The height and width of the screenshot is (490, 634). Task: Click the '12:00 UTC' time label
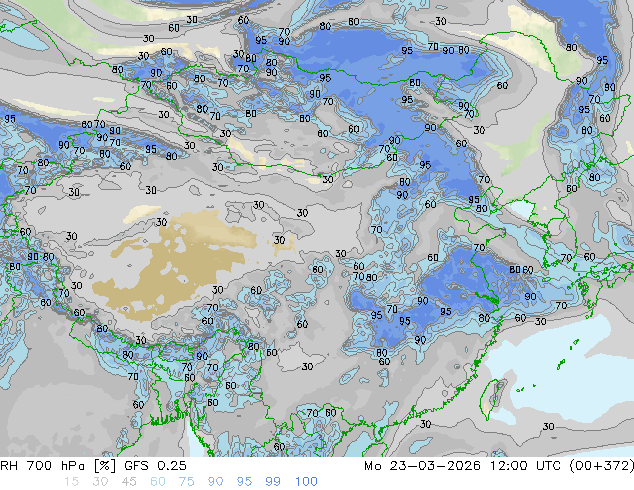tap(525, 466)
